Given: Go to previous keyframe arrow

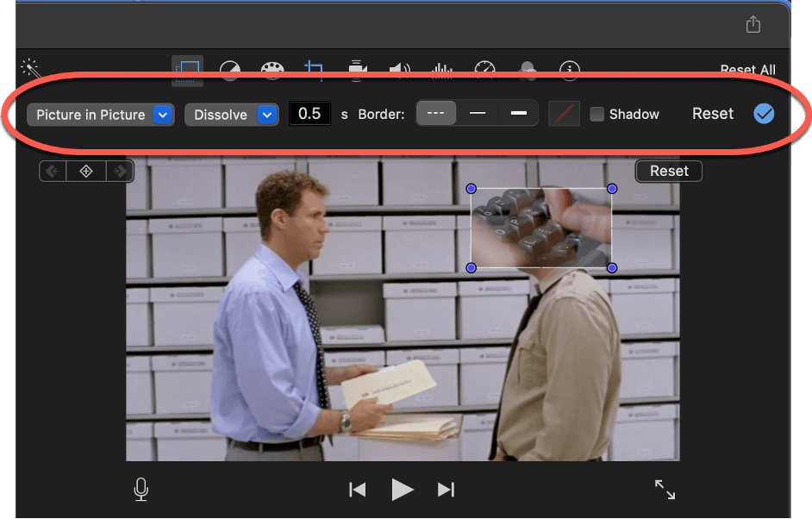Looking at the screenshot, I should 53,171.
